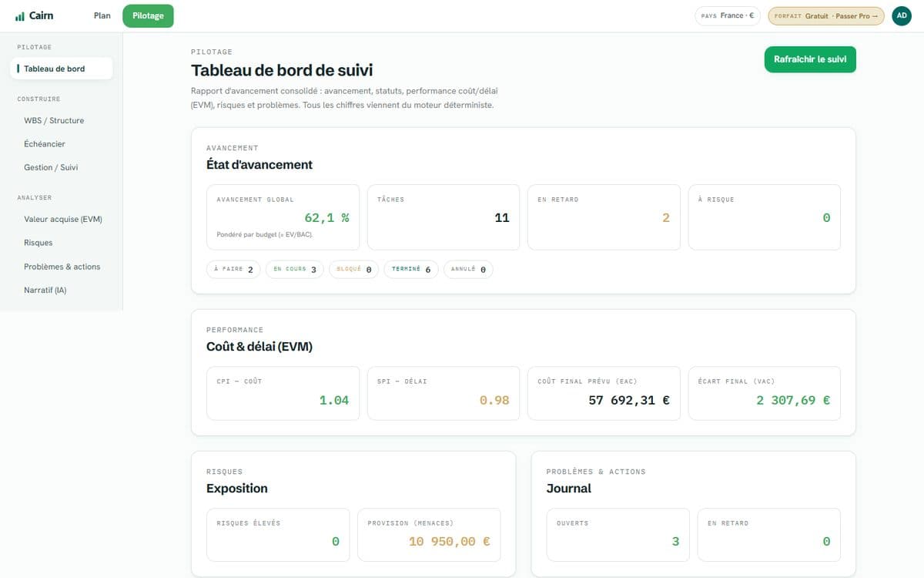
Task: Switch to the Plan tab
Action: [x=102, y=15]
